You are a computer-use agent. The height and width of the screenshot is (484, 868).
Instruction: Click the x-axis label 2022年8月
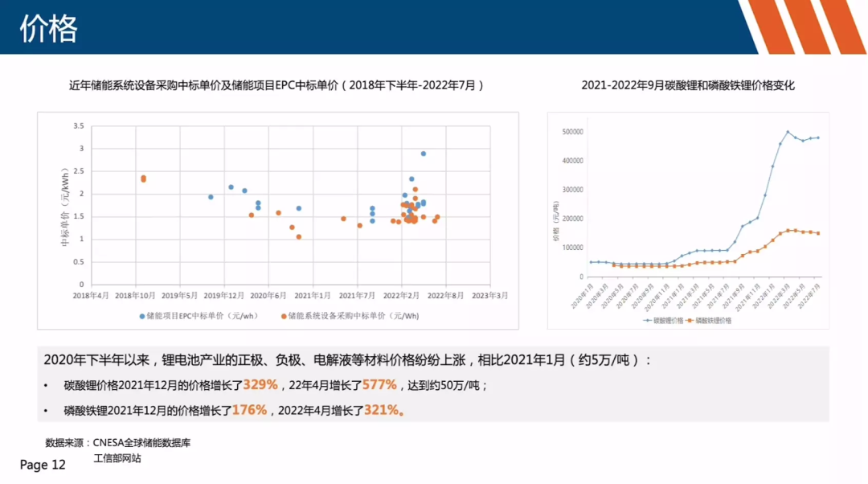tap(445, 296)
